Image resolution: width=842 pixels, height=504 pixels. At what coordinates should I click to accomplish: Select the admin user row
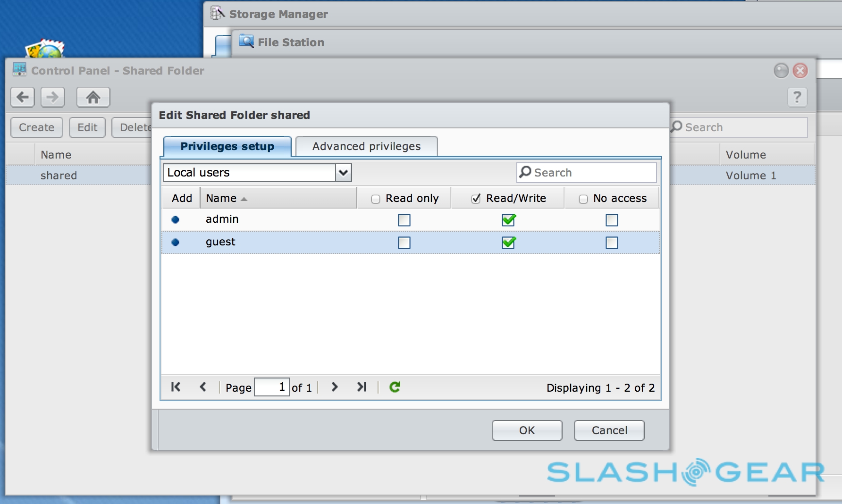(x=410, y=219)
